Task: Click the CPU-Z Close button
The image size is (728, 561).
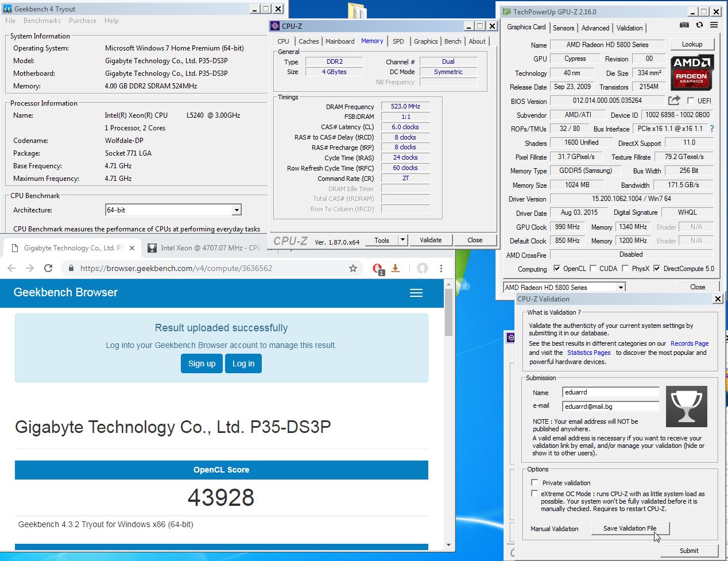Action: click(475, 240)
